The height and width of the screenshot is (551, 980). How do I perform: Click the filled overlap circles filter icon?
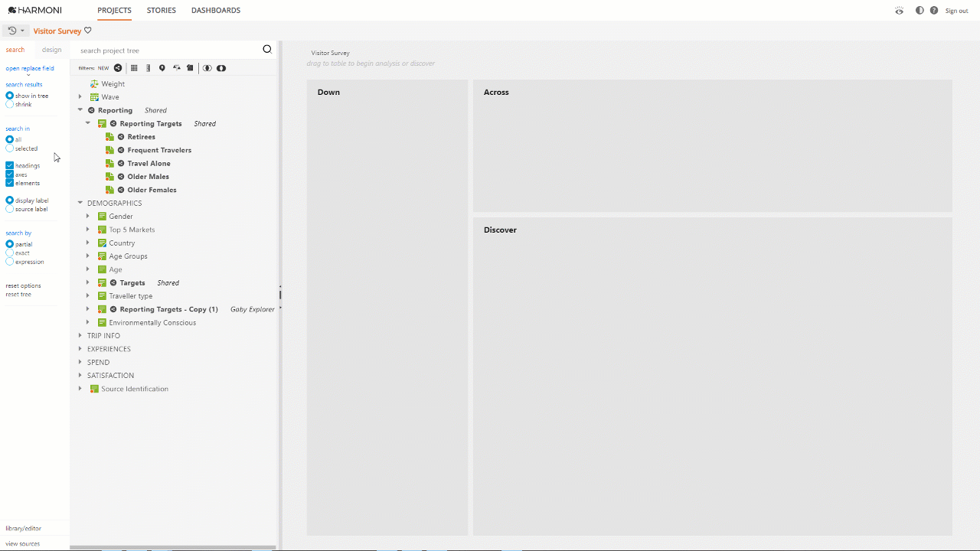click(x=221, y=68)
